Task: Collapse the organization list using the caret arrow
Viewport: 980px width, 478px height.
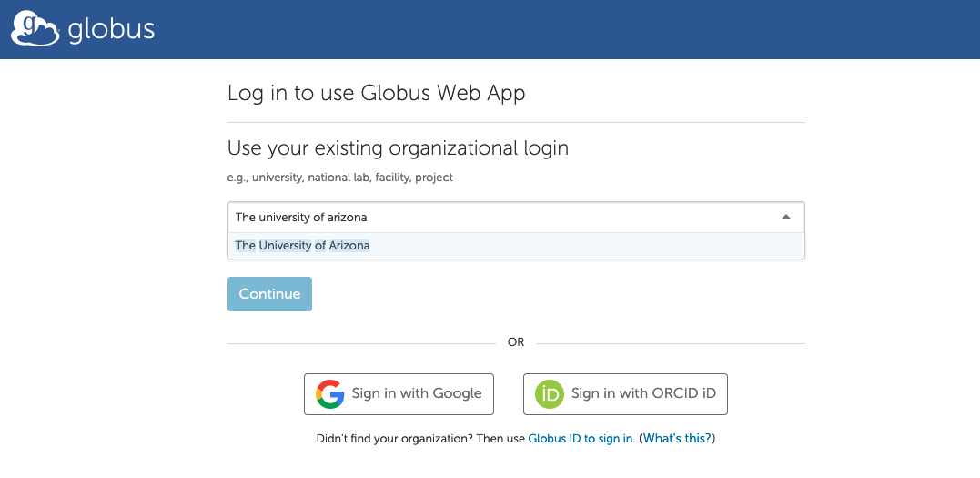Action: click(786, 217)
